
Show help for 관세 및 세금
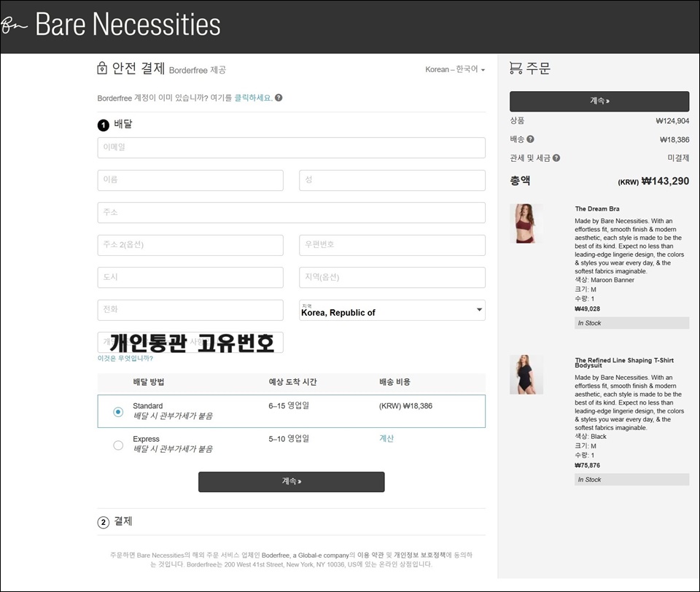[x=556, y=157]
